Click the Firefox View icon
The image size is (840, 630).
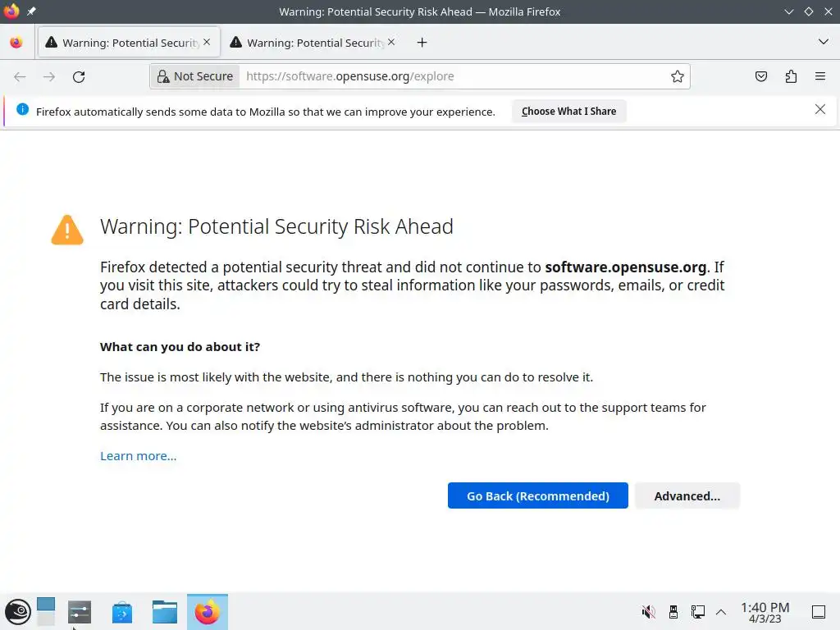(x=16, y=43)
